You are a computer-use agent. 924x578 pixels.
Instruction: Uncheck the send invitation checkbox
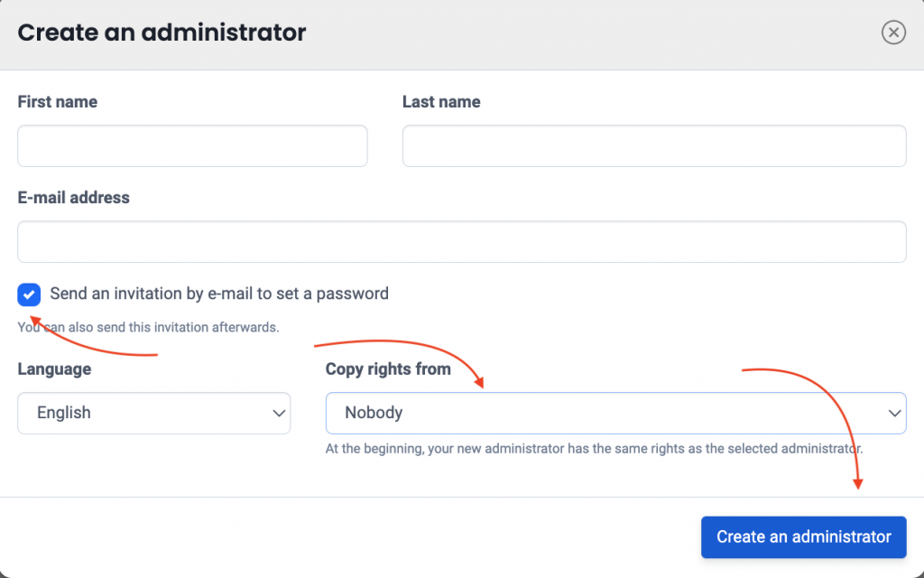[x=29, y=294]
